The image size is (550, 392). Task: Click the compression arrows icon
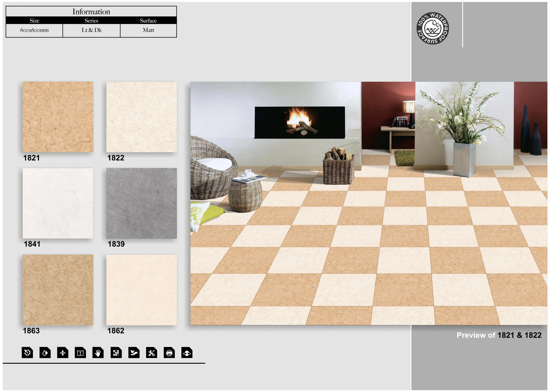[x=63, y=353]
